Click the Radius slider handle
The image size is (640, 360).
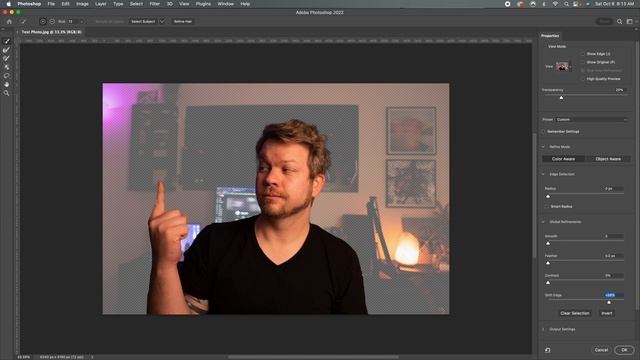pyautogui.click(x=548, y=196)
